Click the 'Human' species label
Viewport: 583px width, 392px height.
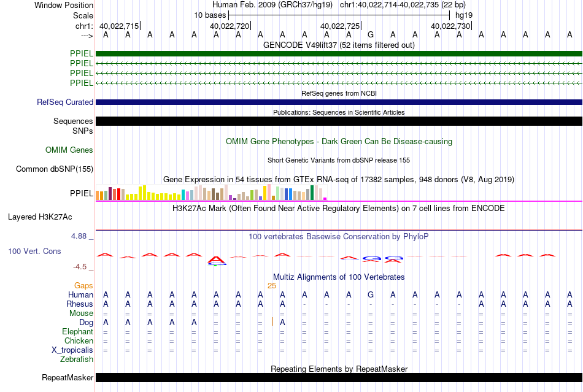[80, 294]
